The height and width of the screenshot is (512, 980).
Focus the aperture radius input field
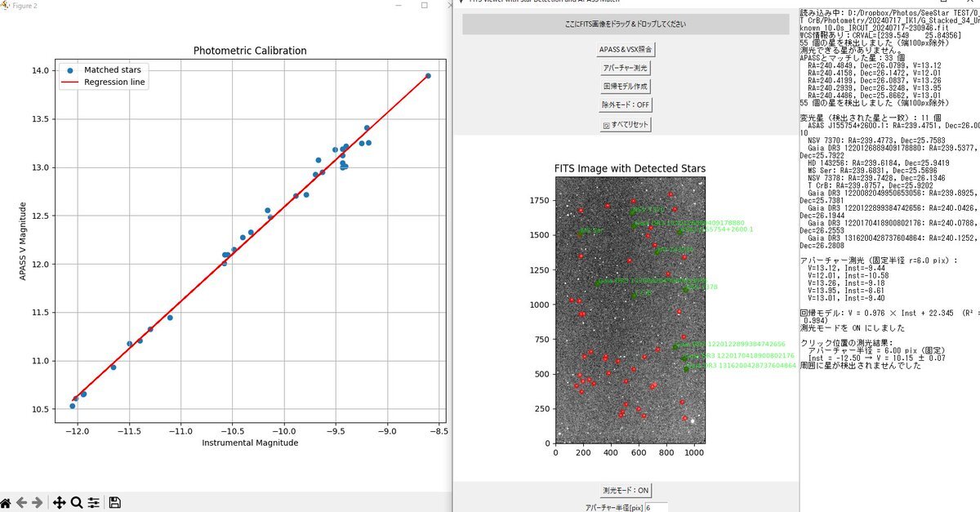657,507
